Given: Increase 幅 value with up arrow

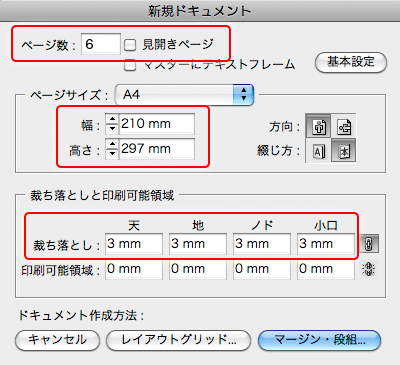Looking at the screenshot, I should 112,119.
